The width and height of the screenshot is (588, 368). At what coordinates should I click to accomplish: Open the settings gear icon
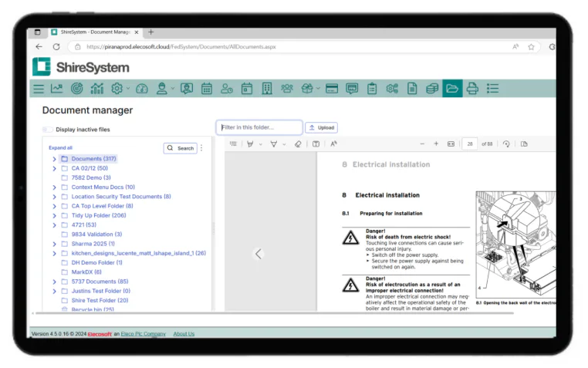pyautogui.click(x=117, y=89)
